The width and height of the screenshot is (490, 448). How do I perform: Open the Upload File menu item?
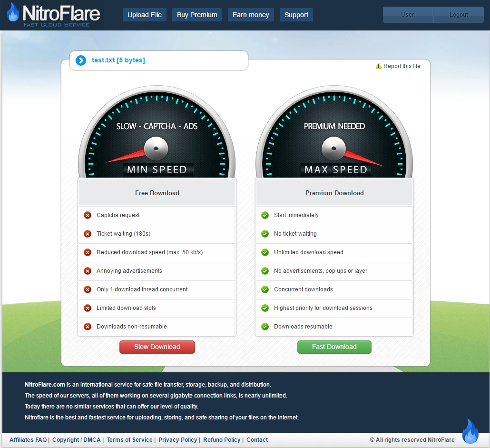pos(144,15)
